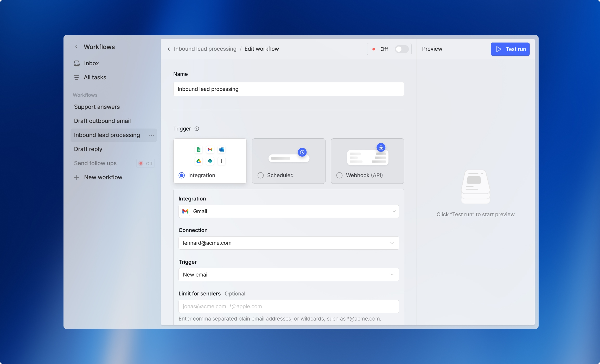Toggle the workflow Off switch on
The height and width of the screenshot is (364, 600).
click(x=401, y=49)
